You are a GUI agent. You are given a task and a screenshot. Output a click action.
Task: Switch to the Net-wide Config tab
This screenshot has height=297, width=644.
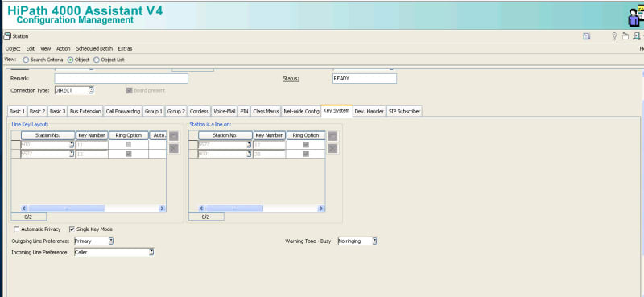click(x=301, y=111)
